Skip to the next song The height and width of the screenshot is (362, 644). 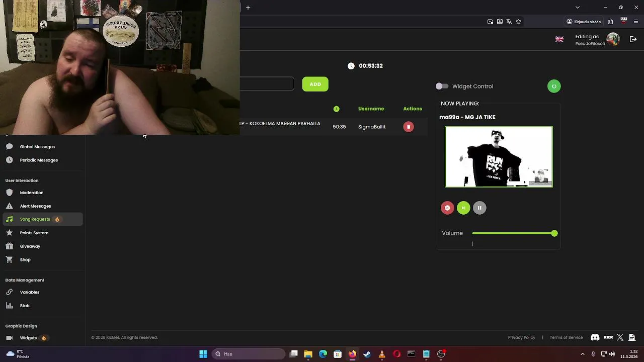(463, 208)
